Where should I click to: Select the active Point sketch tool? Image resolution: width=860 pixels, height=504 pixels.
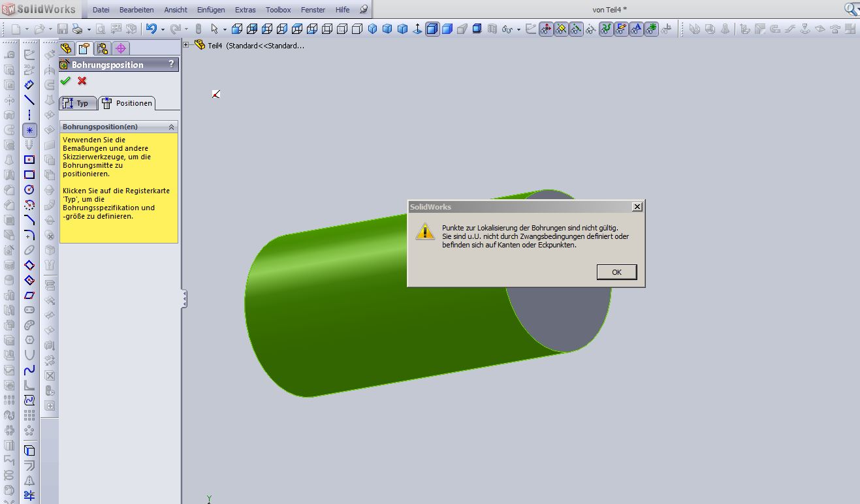coord(29,130)
